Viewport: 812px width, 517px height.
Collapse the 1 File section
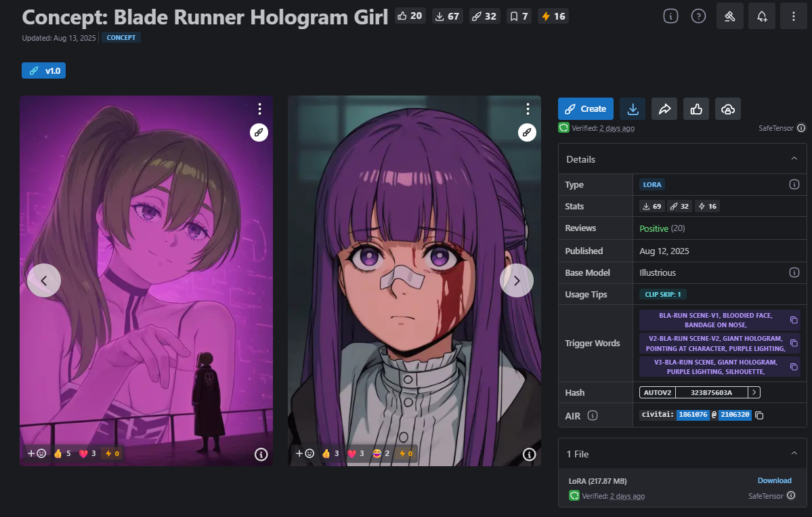click(x=794, y=453)
